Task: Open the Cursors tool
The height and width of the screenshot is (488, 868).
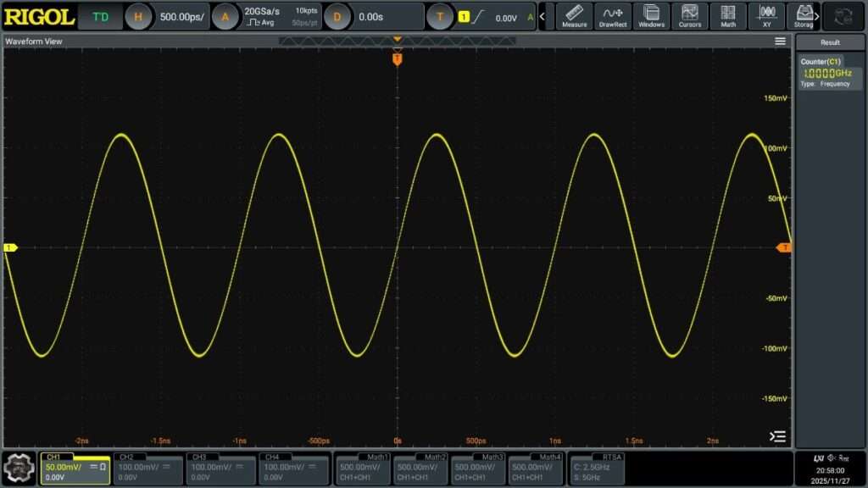Action: click(x=689, y=16)
